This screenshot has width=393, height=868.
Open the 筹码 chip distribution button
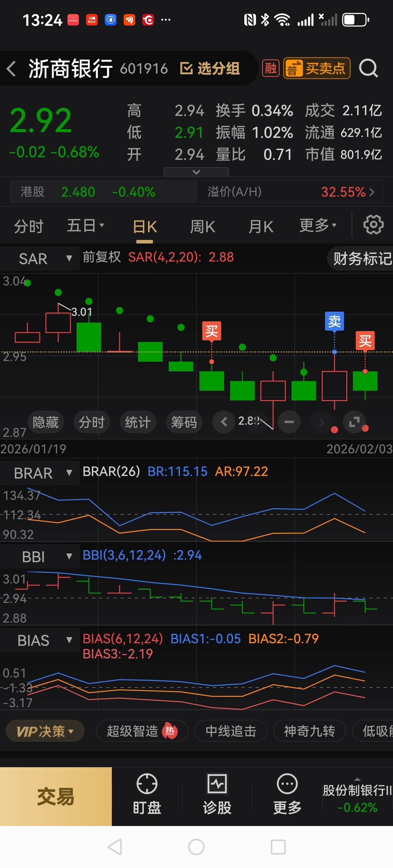click(x=184, y=422)
